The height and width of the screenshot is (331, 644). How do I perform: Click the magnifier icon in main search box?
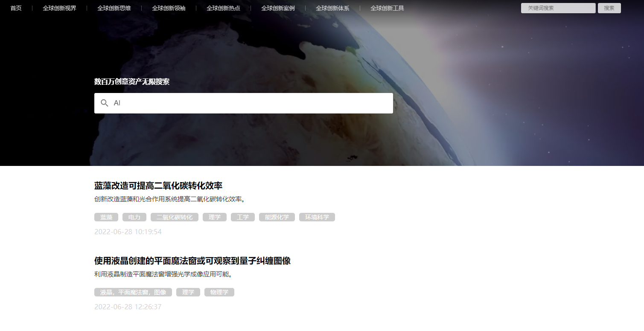point(105,103)
